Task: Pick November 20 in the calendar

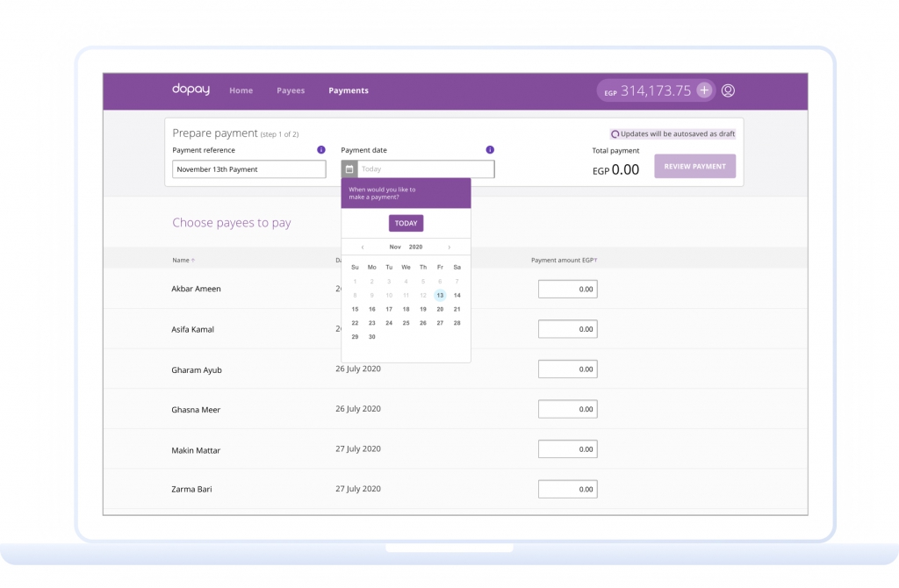Action: [x=440, y=309]
